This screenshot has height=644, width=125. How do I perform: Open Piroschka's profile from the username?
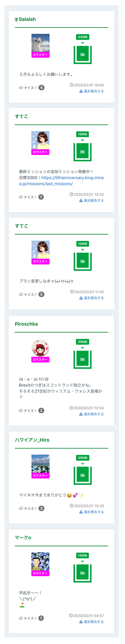(26, 324)
